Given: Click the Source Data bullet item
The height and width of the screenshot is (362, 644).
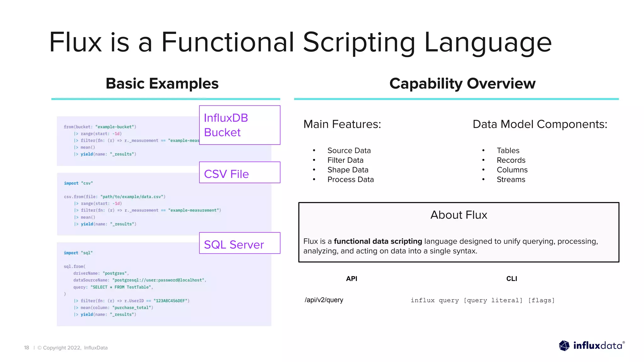Looking at the screenshot, I should coord(349,151).
